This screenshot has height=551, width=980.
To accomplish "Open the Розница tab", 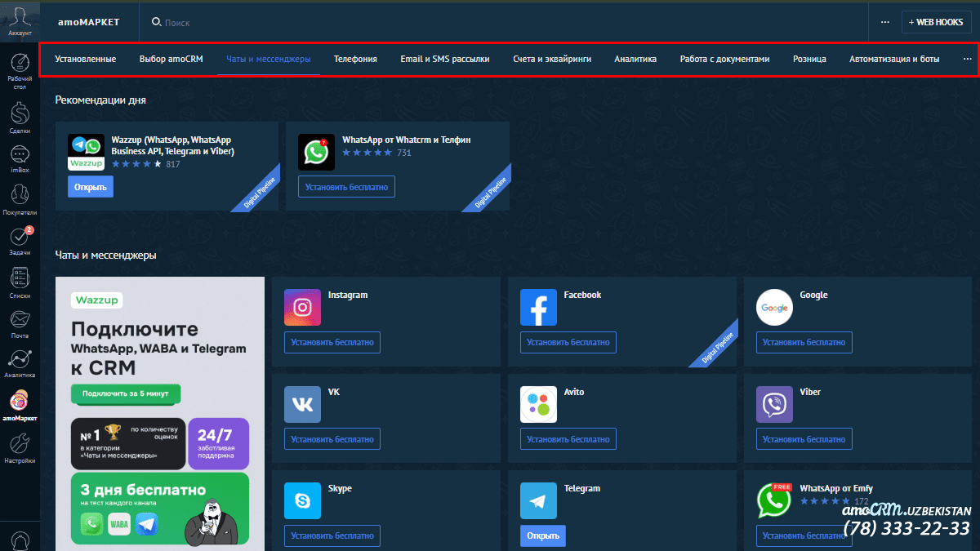I will pos(809,59).
